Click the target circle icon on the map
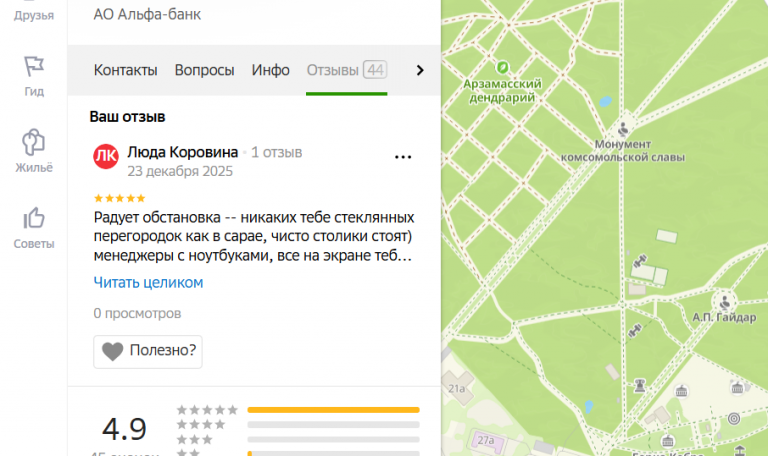The width and height of the screenshot is (768, 456). [734, 418]
